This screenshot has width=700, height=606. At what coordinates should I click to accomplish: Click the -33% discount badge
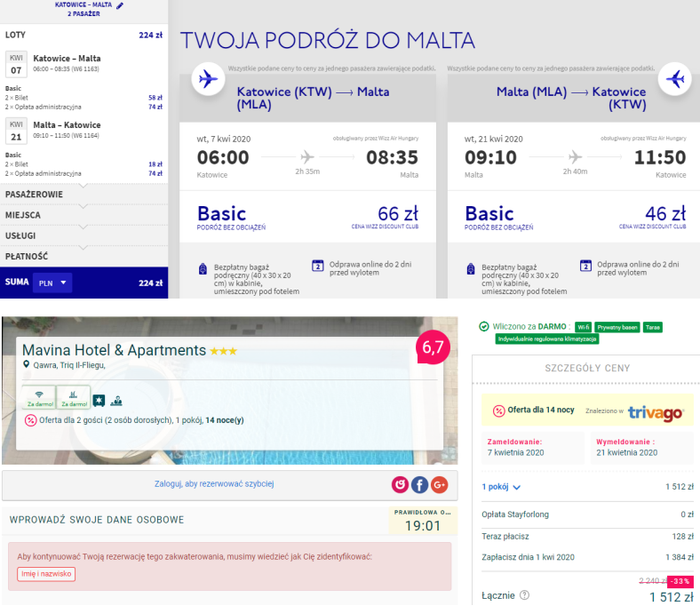coord(680,581)
